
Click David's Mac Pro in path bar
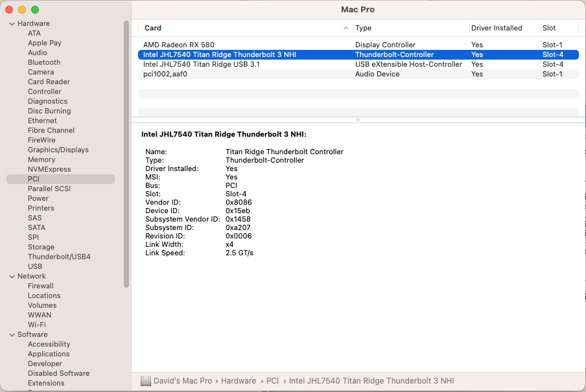point(183,381)
